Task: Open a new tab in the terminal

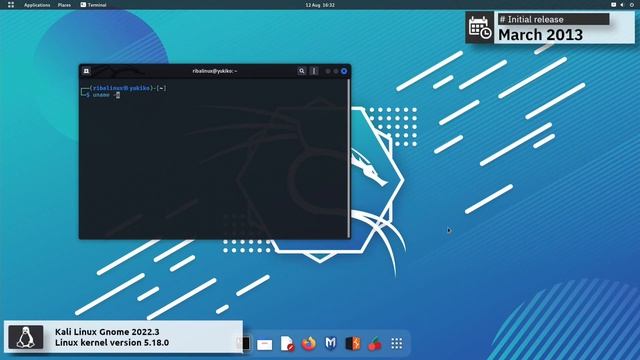Action: (86, 71)
